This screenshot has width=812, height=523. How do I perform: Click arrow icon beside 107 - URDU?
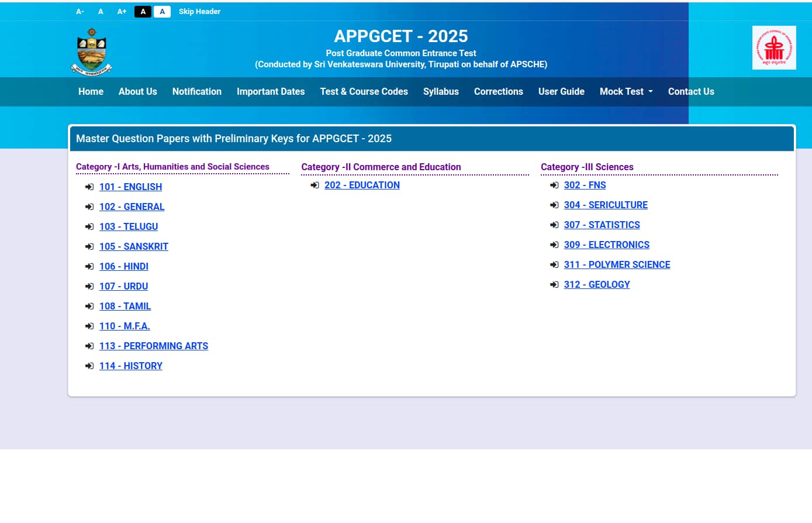tap(89, 287)
